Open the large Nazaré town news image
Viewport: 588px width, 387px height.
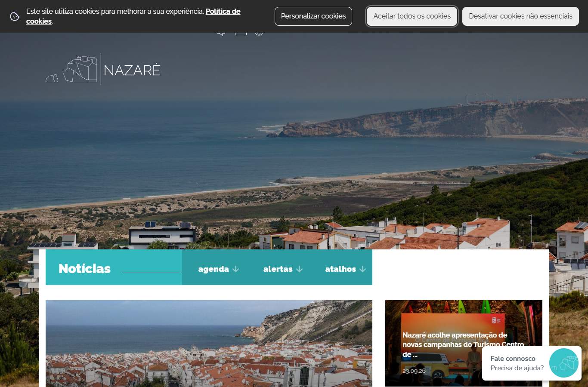(x=209, y=343)
